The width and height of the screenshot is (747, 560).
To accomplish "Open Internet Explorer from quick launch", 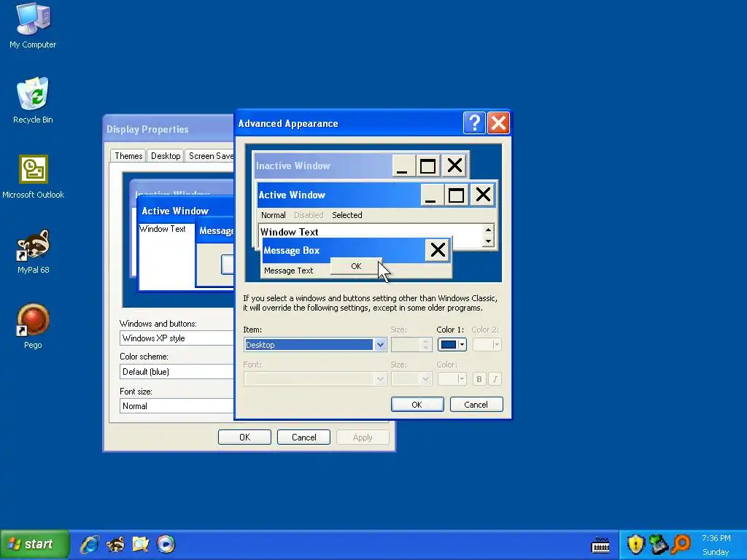I will [90, 544].
